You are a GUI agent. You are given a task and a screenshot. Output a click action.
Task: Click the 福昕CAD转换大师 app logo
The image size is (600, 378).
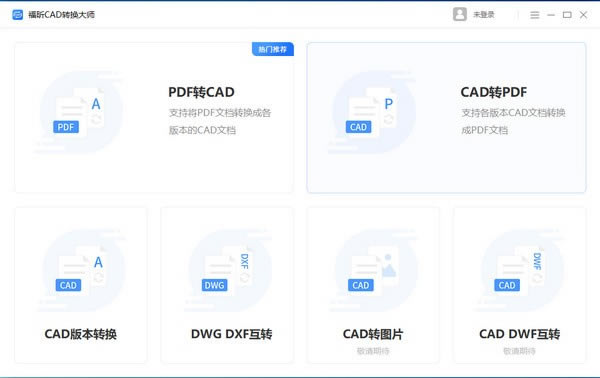(x=18, y=15)
